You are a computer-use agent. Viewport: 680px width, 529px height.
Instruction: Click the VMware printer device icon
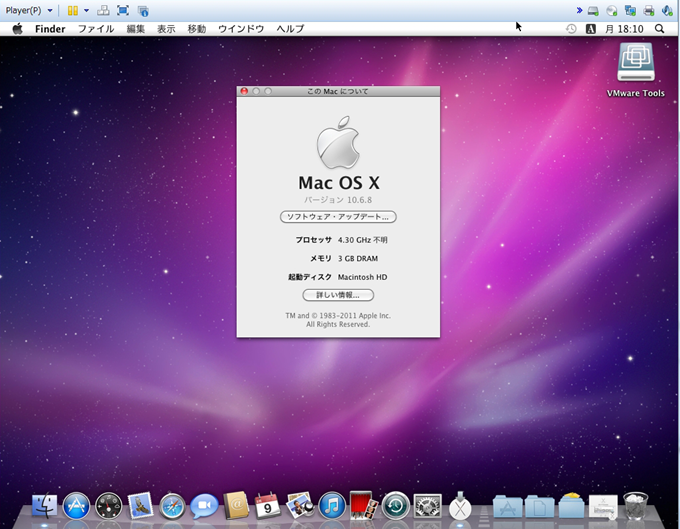point(649,10)
